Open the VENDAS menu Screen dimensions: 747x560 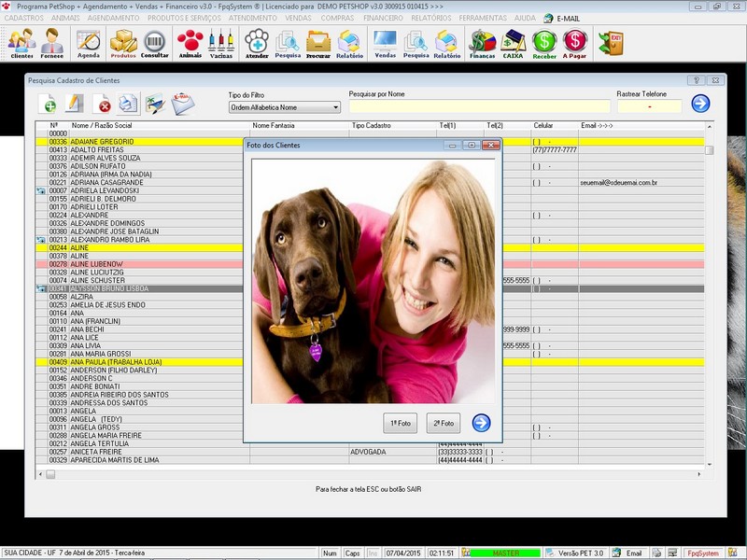pyautogui.click(x=298, y=18)
